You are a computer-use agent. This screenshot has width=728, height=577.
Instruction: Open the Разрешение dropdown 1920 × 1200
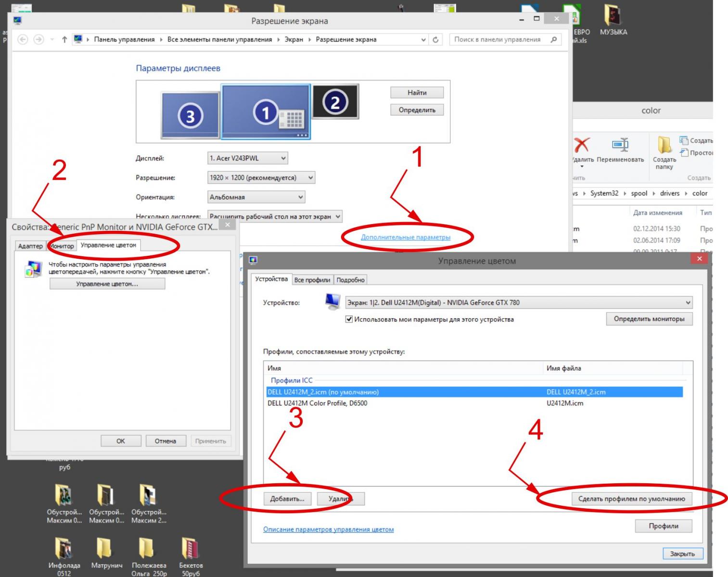[261, 177]
